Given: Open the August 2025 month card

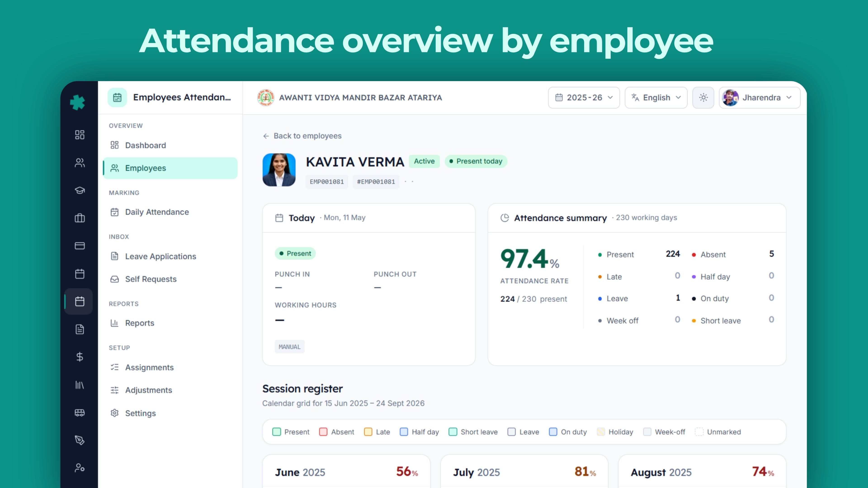Looking at the screenshot, I should click(702, 472).
